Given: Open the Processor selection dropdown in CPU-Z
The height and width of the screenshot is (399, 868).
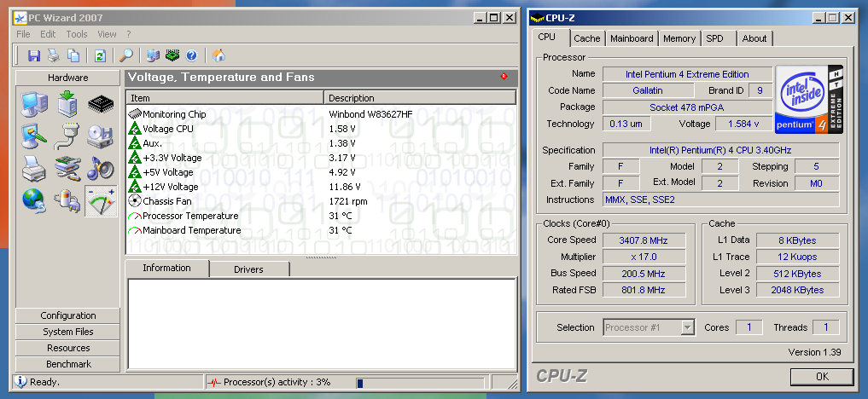Looking at the screenshot, I should 649,327.
